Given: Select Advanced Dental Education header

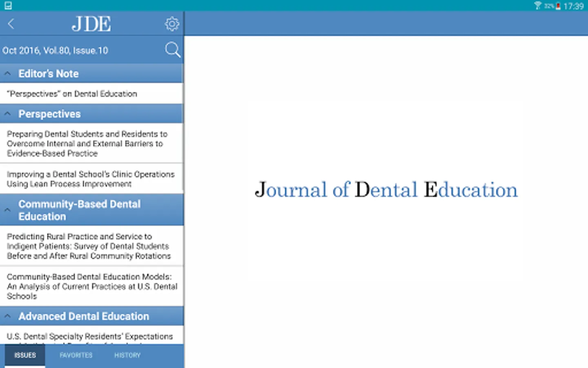Looking at the screenshot, I should point(92,316).
